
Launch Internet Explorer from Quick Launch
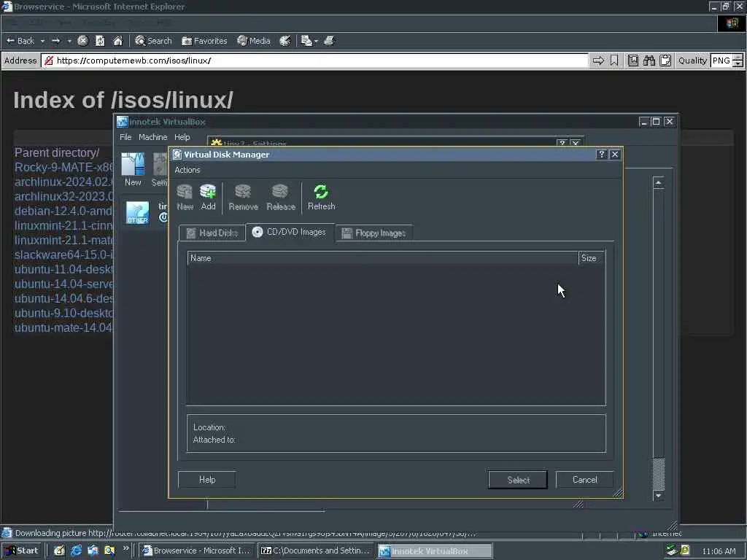tap(76, 551)
